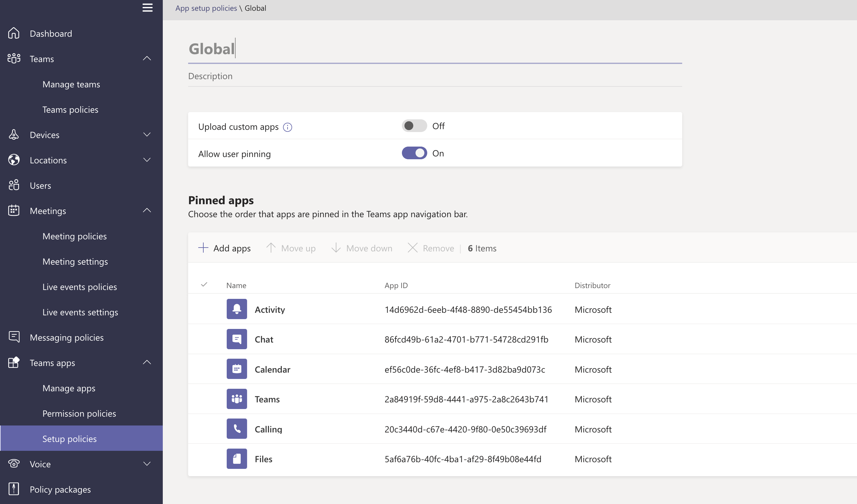Click the Meetings calendar icon in sidebar
The height and width of the screenshot is (504, 857).
coord(14,211)
